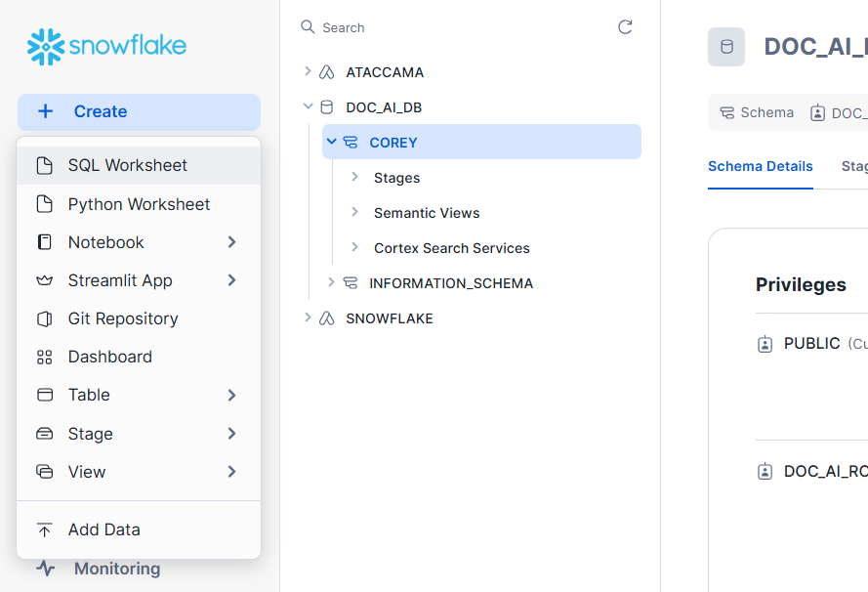Select the Notebook icon in Create menu

(45, 241)
